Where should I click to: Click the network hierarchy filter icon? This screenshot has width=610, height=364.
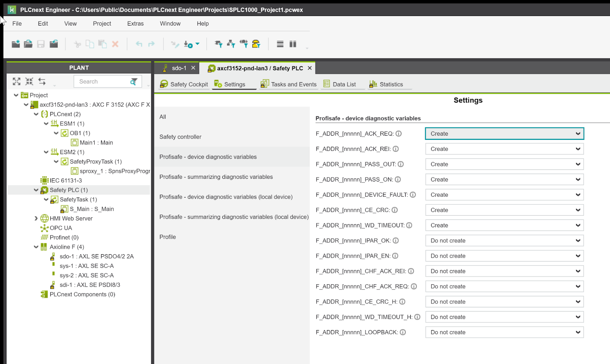click(231, 44)
